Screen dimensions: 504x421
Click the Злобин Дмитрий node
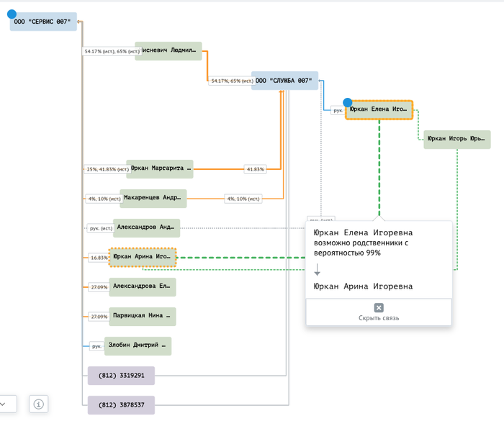point(138,345)
